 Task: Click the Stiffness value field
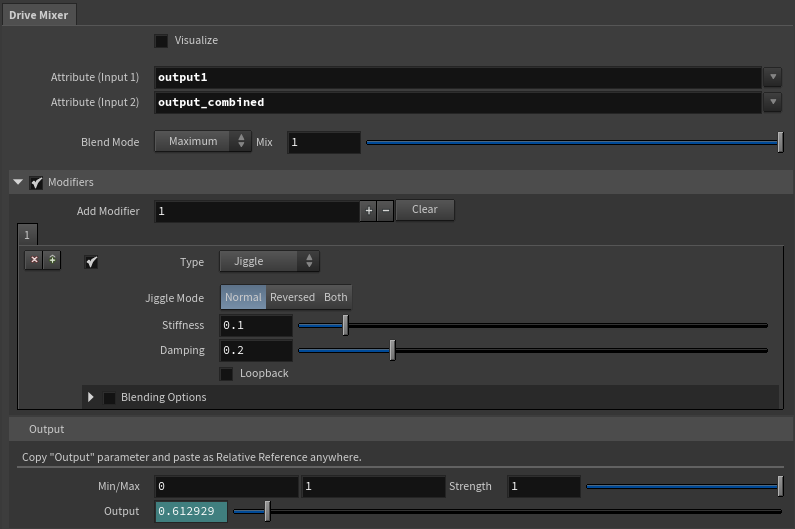(x=256, y=325)
